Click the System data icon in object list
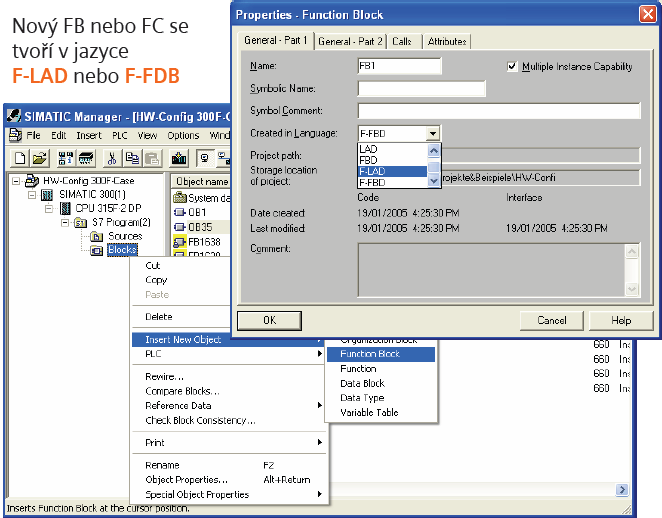Screen dimensions: 662x518 point(179,198)
